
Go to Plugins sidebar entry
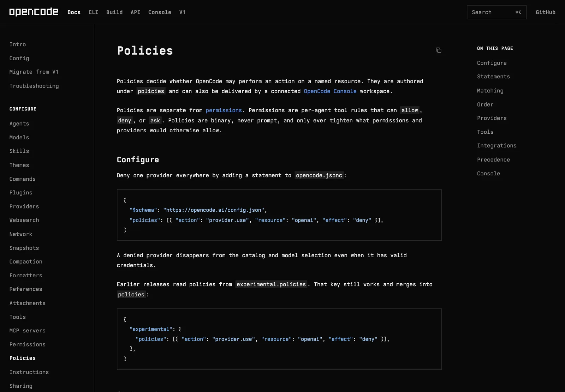(x=21, y=193)
